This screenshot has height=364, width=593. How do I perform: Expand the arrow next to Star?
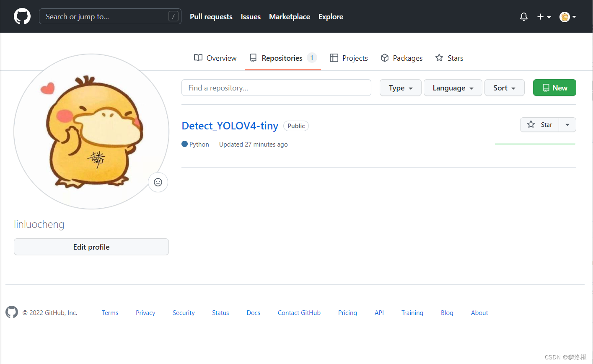coord(567,124)
